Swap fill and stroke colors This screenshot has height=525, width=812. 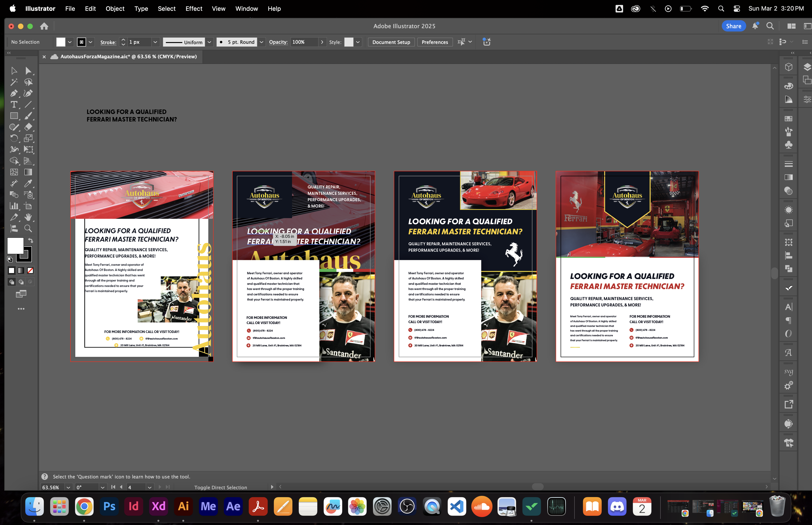coord(30,240)
